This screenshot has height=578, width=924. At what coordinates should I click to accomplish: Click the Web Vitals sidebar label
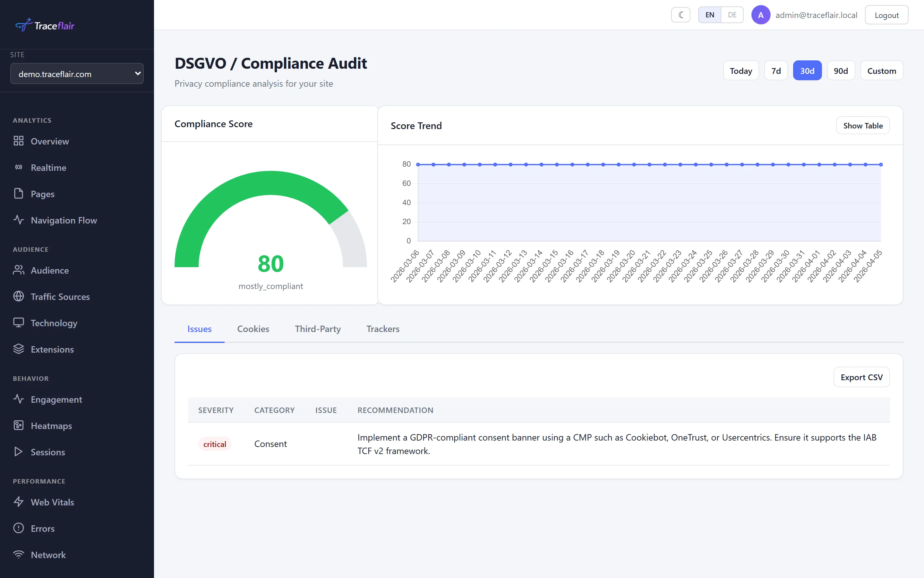tap(52, 502)
